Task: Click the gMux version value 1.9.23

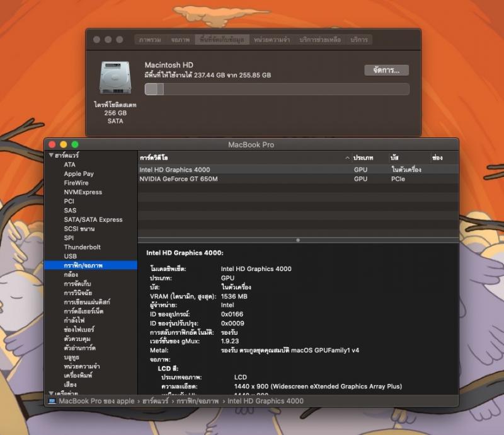Action: click(x=230, y=341)
